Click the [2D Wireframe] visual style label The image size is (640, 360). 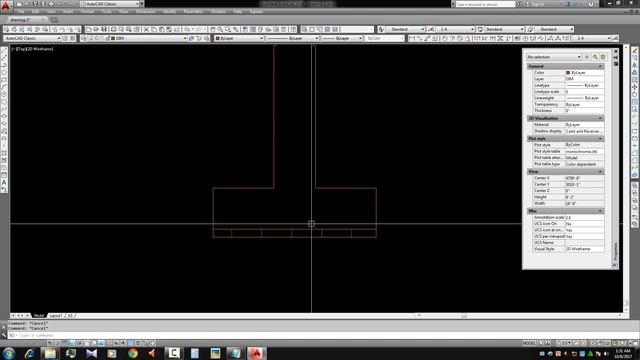(39, 49)
